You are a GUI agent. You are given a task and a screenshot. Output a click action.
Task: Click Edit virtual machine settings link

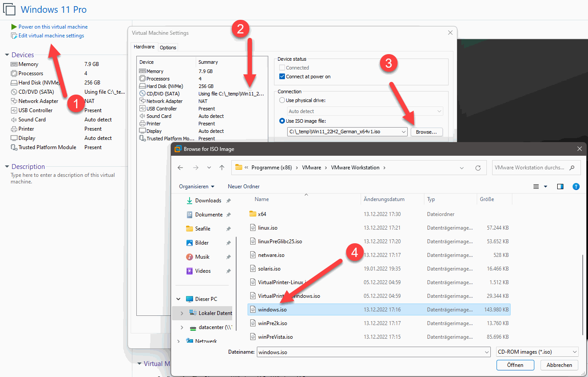[51, 36]
